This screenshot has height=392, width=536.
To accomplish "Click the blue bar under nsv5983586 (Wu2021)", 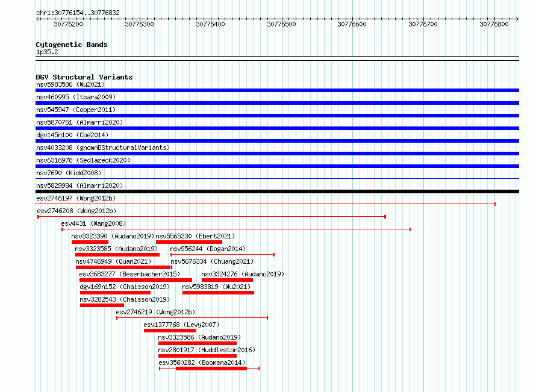I will point(277,90).
